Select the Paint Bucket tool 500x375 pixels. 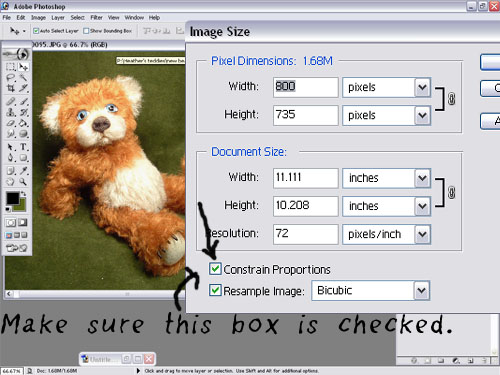[23, 123]
